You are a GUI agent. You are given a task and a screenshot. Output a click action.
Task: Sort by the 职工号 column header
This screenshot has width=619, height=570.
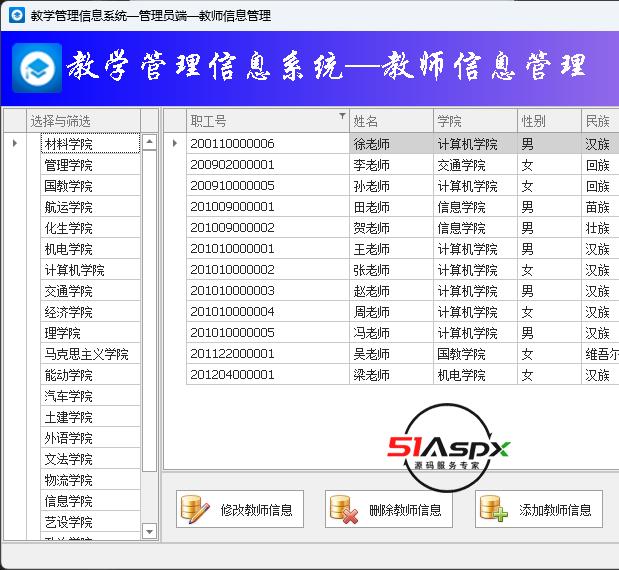pos(268,121)
